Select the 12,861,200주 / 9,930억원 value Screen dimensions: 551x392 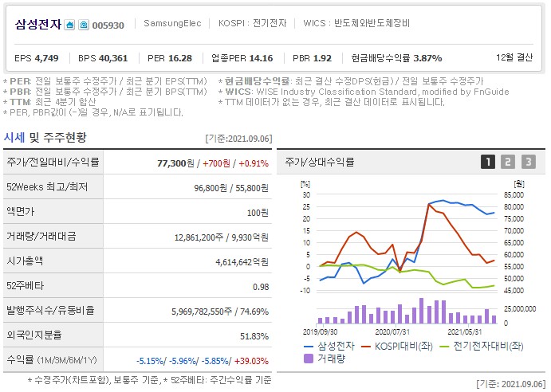point(222,237)
